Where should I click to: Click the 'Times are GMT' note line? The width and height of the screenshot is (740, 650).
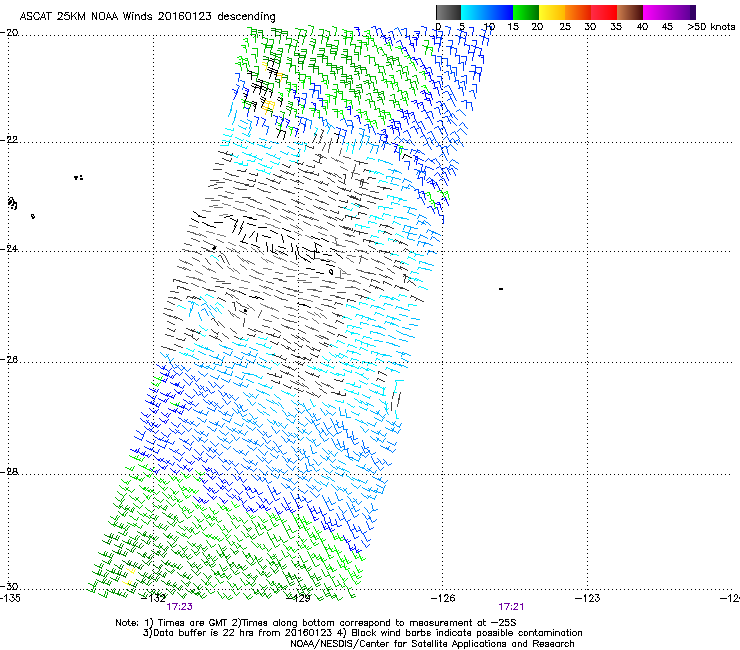316,623
